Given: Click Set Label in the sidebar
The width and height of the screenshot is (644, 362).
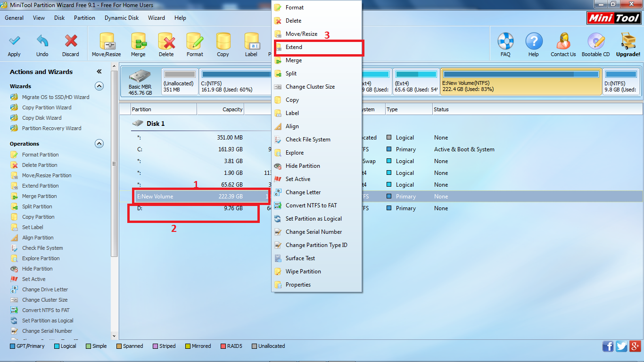Looking at the screenshot, I should [x=33, y=227].
